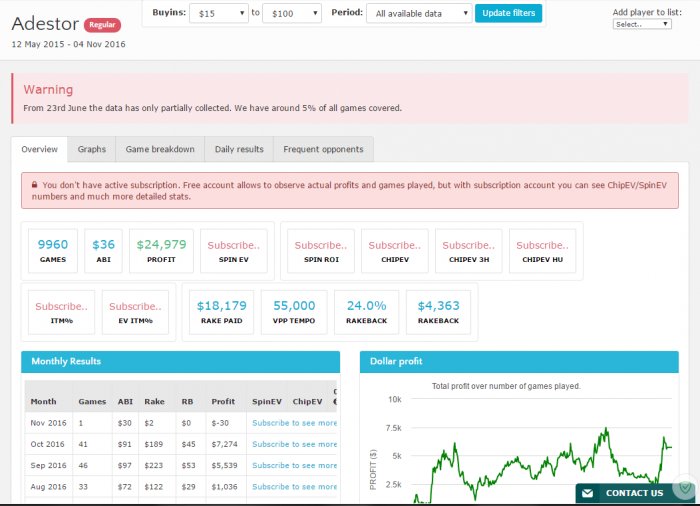Switch to the Graphs tab

coord(92,149)
